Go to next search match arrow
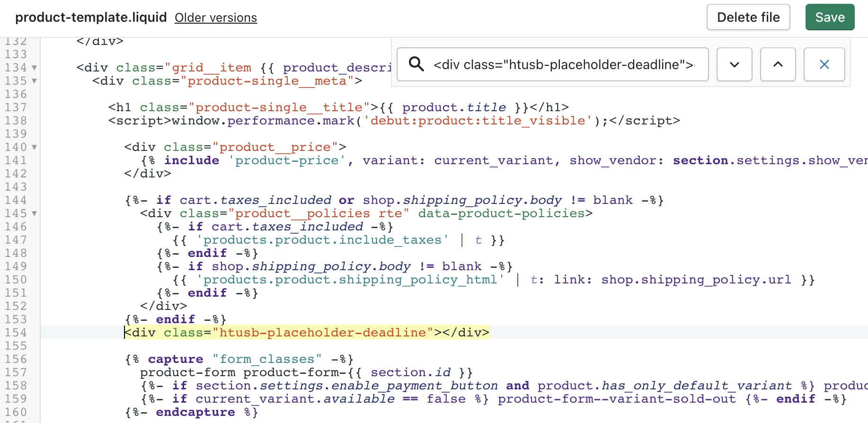This screenshot has height=423, width=868. pos(734,64)
